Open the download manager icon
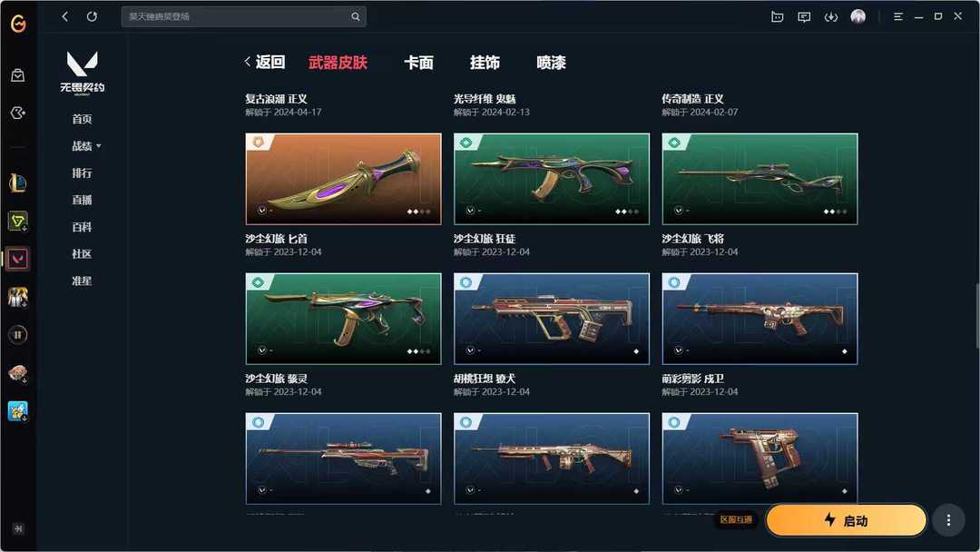Screen dimensions: 980x552 point(830,17)
